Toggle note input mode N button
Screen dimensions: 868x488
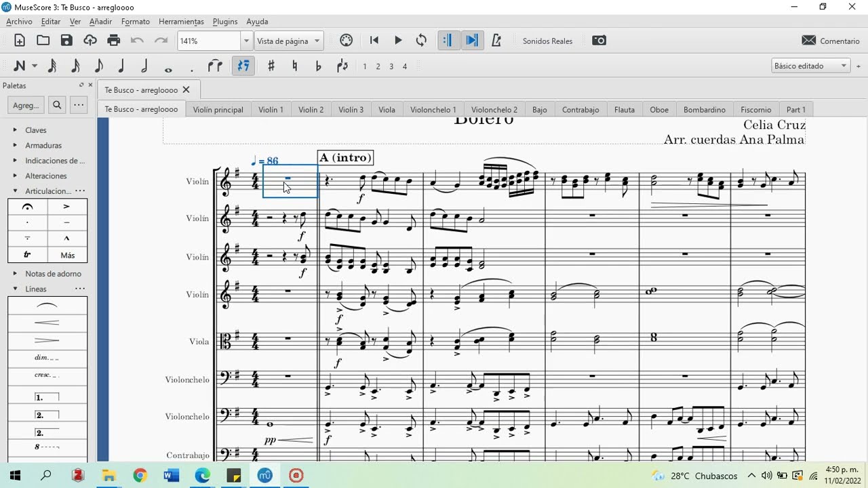(18, 66)
